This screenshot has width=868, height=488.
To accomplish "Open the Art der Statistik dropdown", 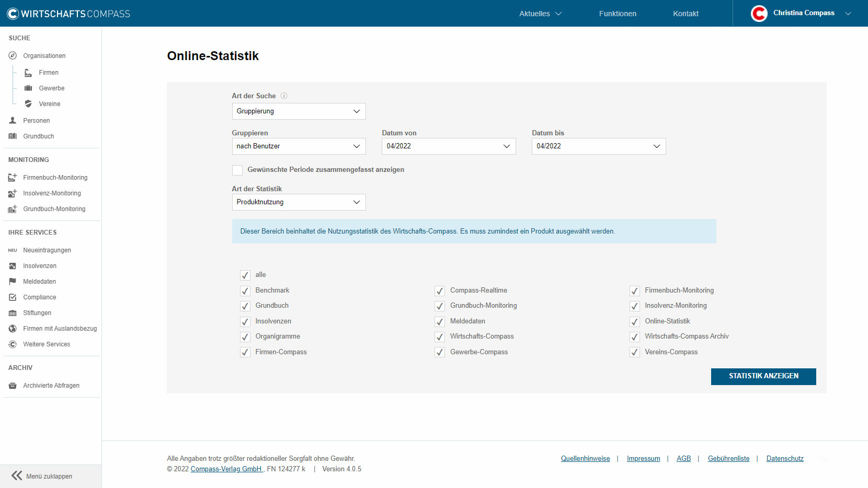I will pos(299,202).
